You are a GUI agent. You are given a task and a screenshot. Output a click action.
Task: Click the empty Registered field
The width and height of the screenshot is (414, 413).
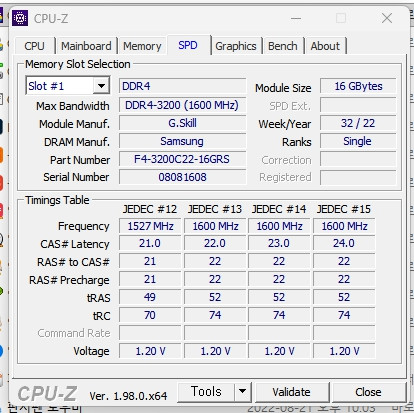pos(358,177)
